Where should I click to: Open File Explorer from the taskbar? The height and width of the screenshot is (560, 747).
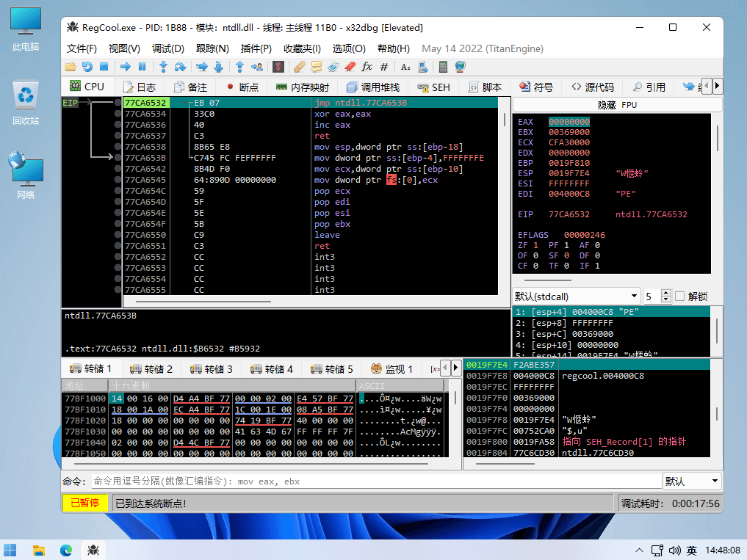pyautogui.click(x=39, y=550)
